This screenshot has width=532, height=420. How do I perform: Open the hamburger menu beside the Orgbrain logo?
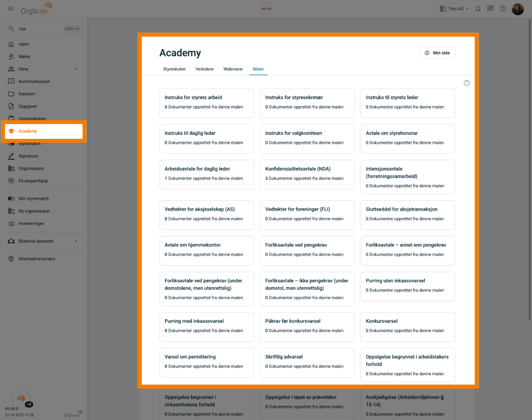10,9
